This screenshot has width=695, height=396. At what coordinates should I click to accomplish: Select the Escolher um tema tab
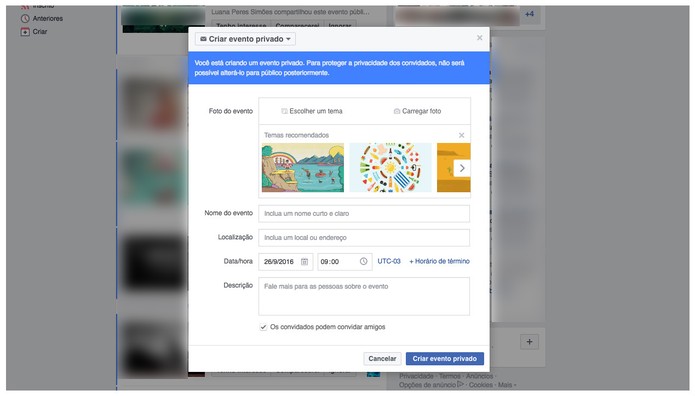pos(312,111)
